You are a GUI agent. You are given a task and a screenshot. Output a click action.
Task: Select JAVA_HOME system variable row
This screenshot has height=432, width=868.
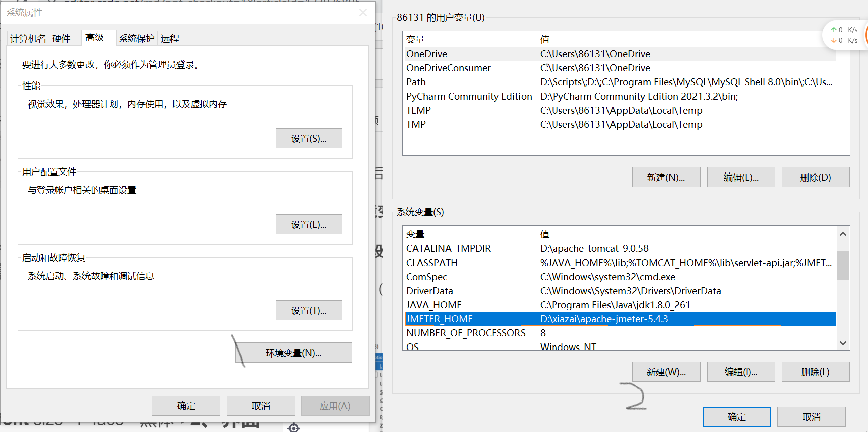pyautogui.click(x=621, y=305)
